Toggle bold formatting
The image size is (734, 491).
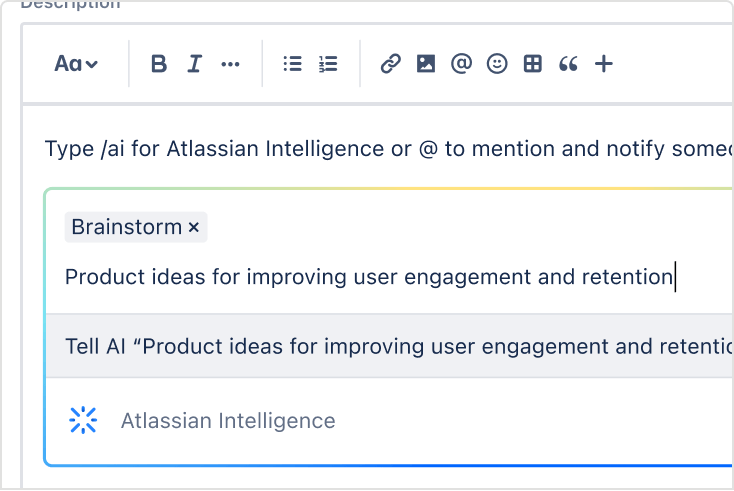(159, 64)
